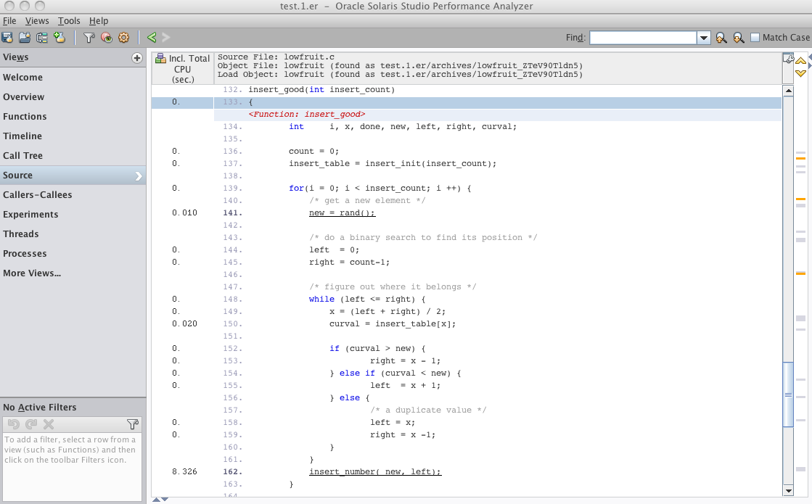Screen dimensions: 812x504
Task: Click the Find Previous magnifier icon
Action: (721, 38)
